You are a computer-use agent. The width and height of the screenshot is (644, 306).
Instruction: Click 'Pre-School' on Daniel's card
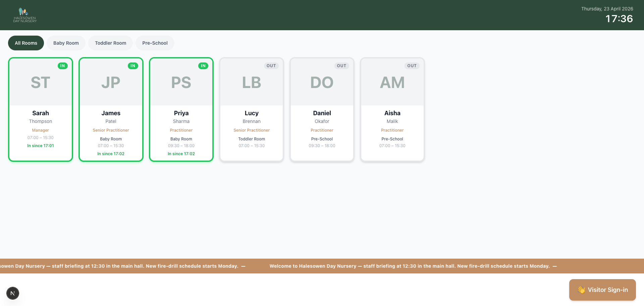pos(322,139)
